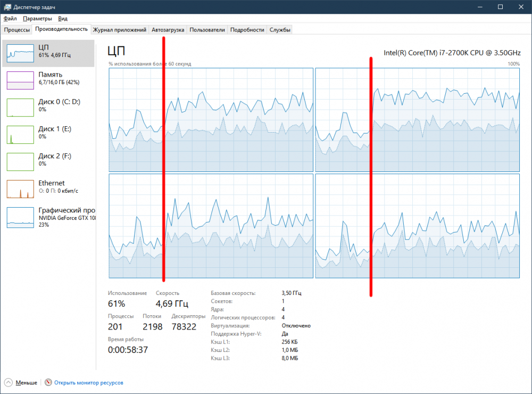532x394 pixels.
Task: Click the Меньше button label
Action: [27, 382]
